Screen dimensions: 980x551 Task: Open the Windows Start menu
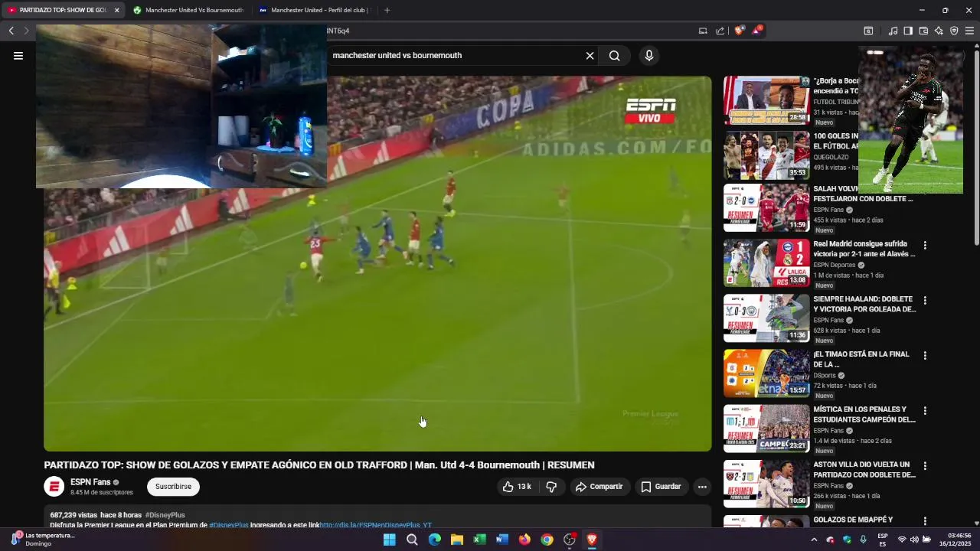click(x=389, y=540)
